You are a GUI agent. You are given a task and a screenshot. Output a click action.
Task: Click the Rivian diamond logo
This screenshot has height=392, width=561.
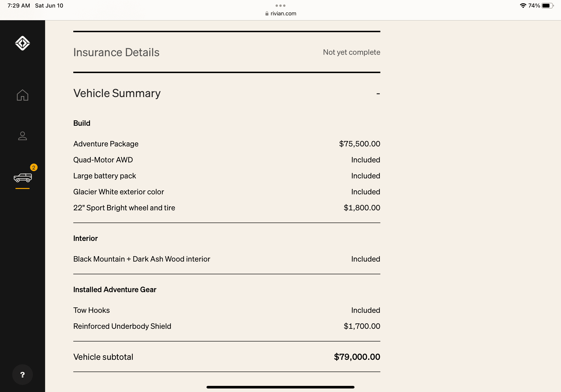tap(23, 43)
